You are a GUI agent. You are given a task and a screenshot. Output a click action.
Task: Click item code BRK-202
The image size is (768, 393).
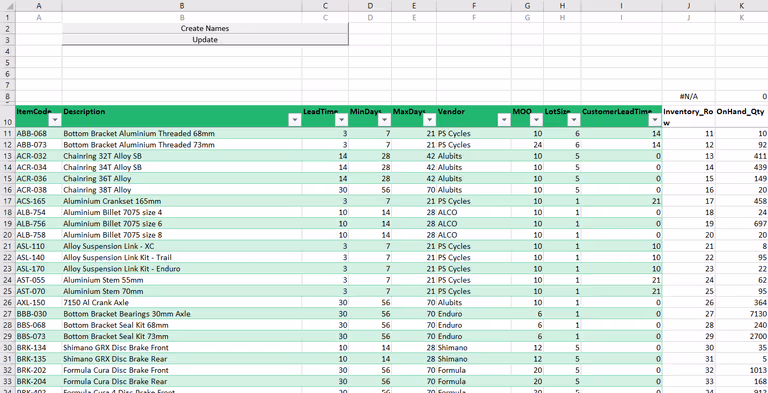tap(39, 370)
